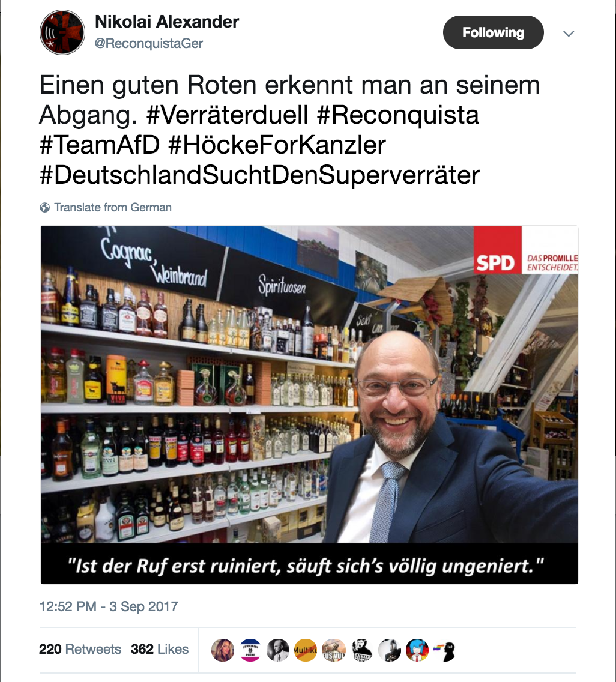Open the #HöckeForKanzler hashtag
This screenshot has width=616, height=682.
[277, 145]
